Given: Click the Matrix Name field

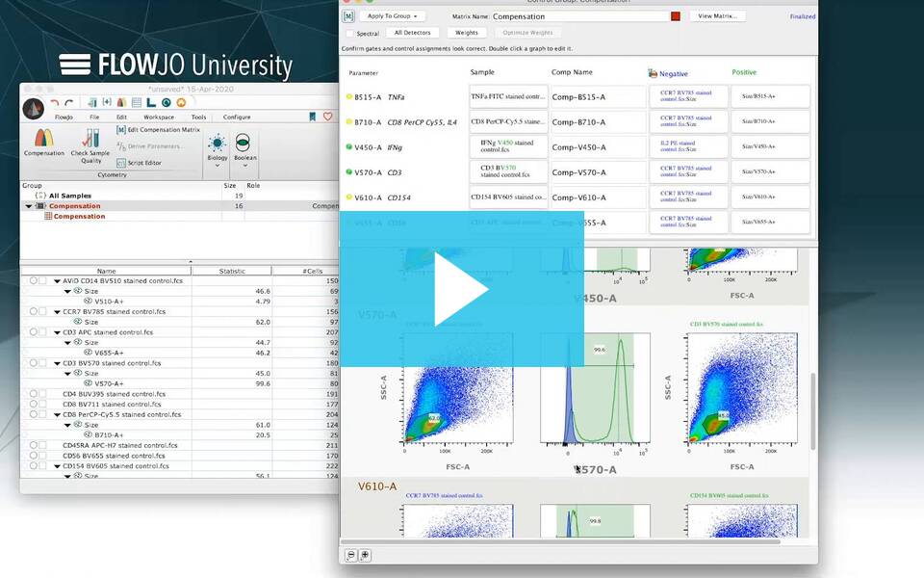Looking at the screenshot, I should pyautogui.click(x=579, y=16).
